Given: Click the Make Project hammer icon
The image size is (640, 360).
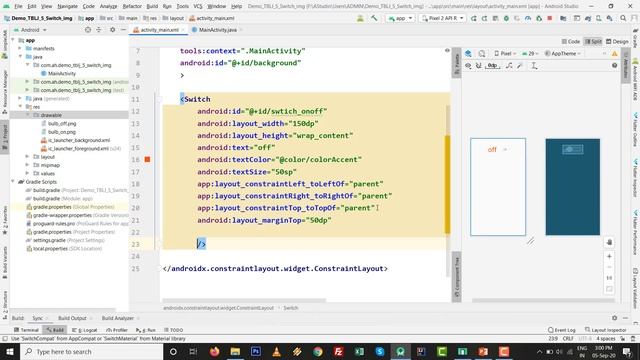Looking at the screenshot, I should (x=374, y=18).
